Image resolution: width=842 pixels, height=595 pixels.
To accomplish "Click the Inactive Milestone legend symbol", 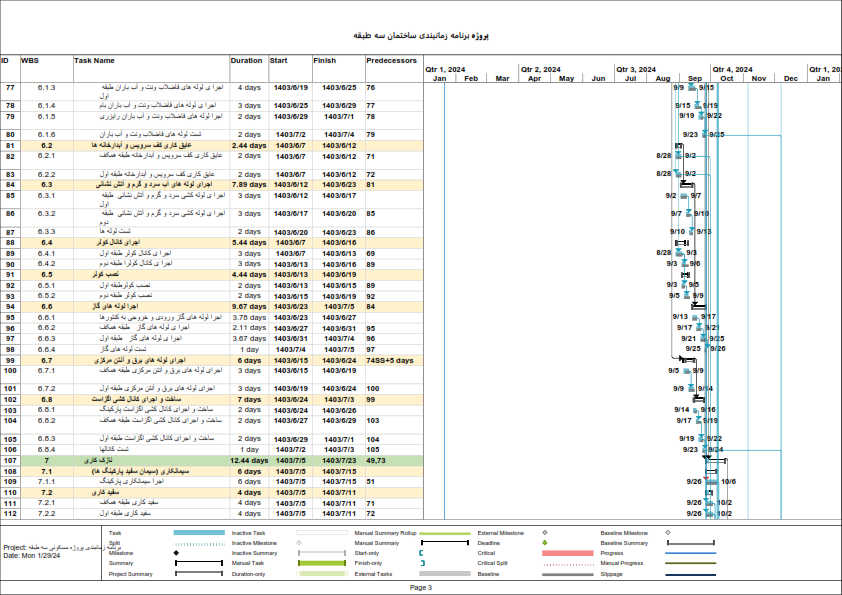I will pyautogui.click(x=299, y=543).
